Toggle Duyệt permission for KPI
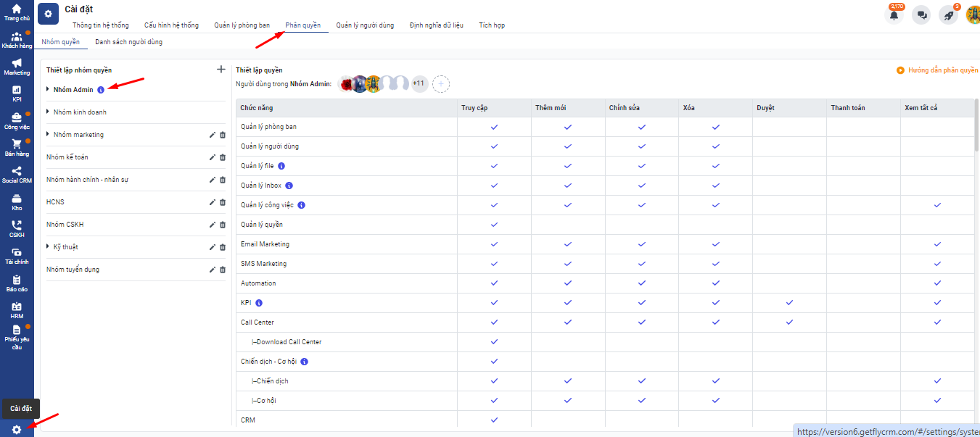 click(789, 303)
